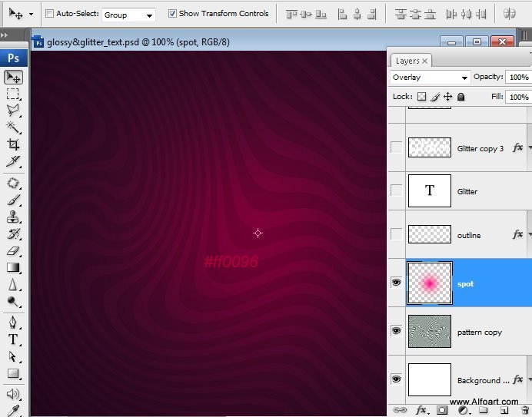
Task: Expand effects on Glitter copy 3 layer
Action: click(x=528, y=147)
